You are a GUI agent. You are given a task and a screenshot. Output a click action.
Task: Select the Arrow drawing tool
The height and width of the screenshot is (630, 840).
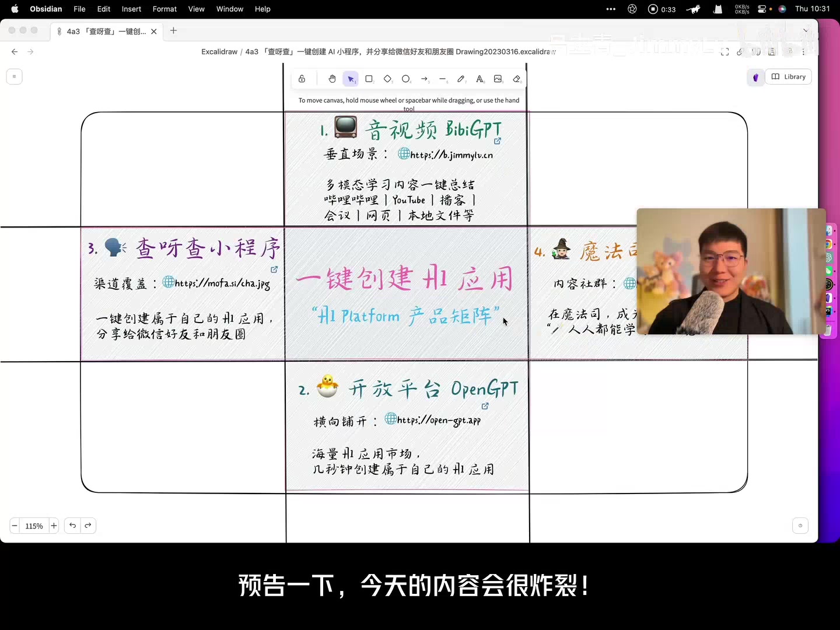tap(424, 79)
